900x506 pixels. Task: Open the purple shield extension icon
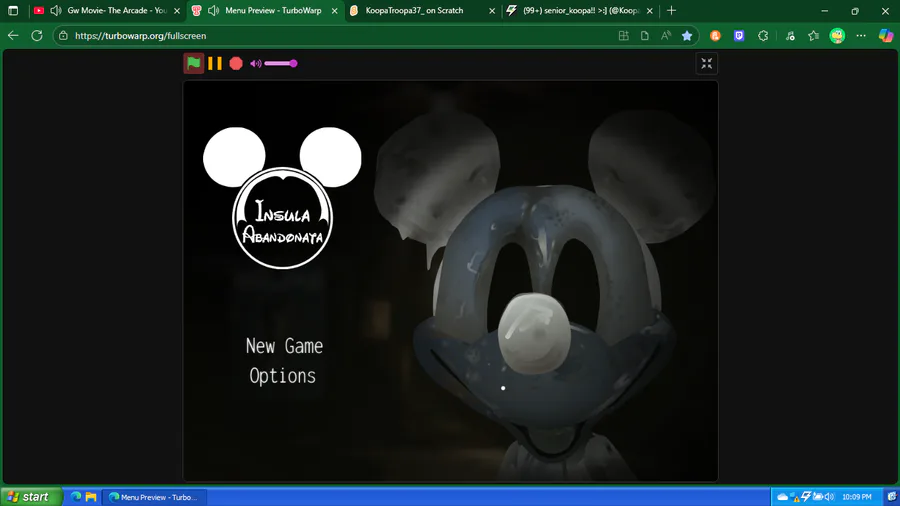click(739, 36)
